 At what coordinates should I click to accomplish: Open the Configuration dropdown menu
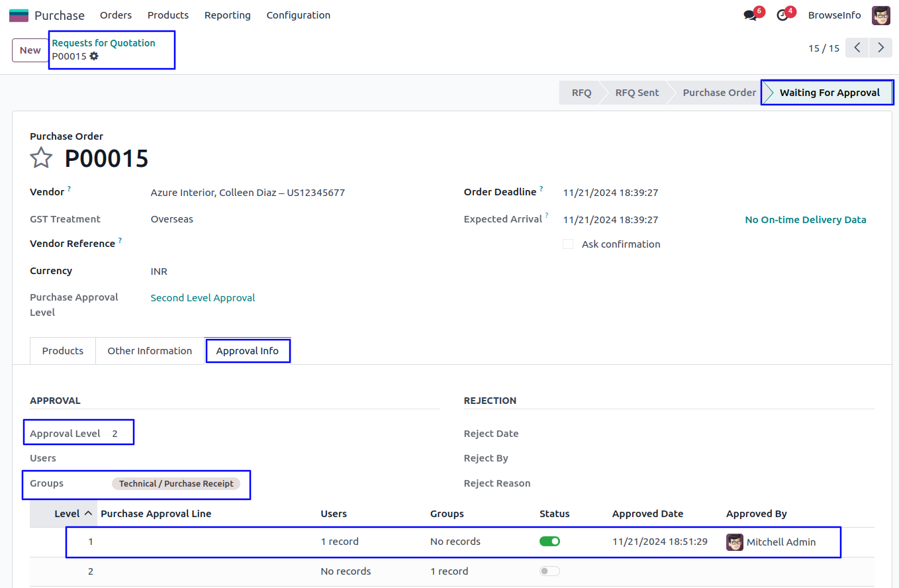(x=298, y=15)
